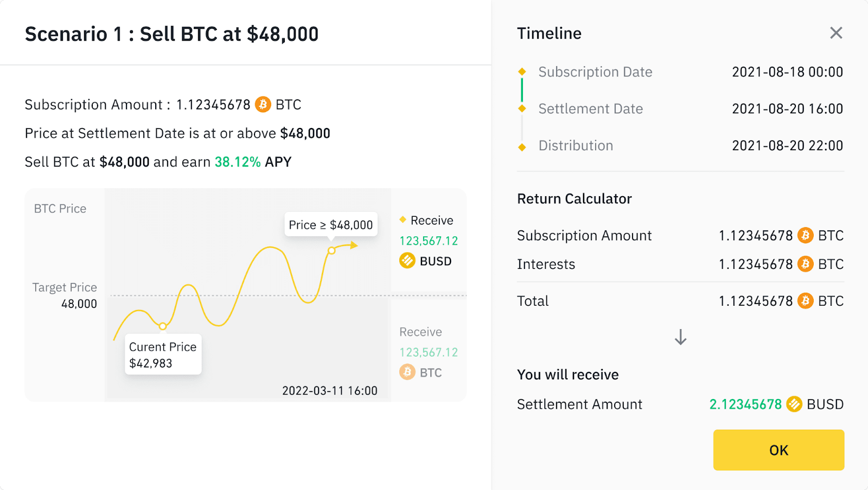This screenshot has height=490, width=868.
Task: Click the Current Price point on chart
Action: 163,326
